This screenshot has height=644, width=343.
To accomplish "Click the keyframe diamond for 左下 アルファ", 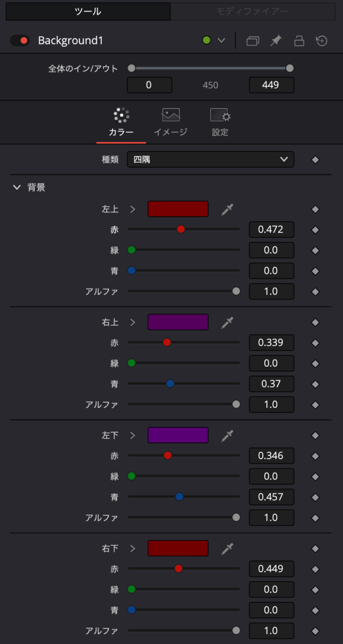I will pos(315,517).
